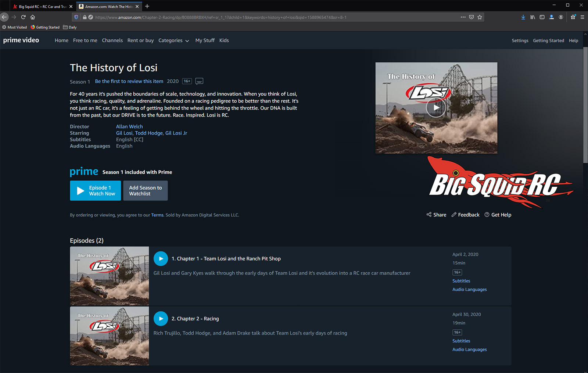Open the Terms link
Screen dimensions: 588x373
point(157,215)
